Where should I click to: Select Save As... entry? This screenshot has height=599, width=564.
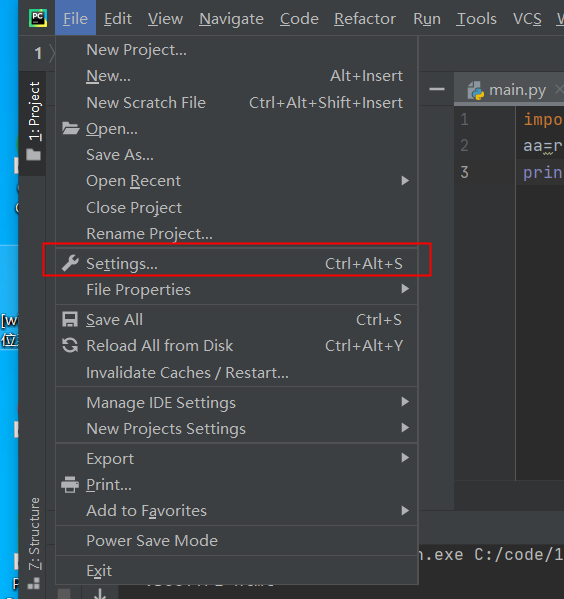point(237,155)
